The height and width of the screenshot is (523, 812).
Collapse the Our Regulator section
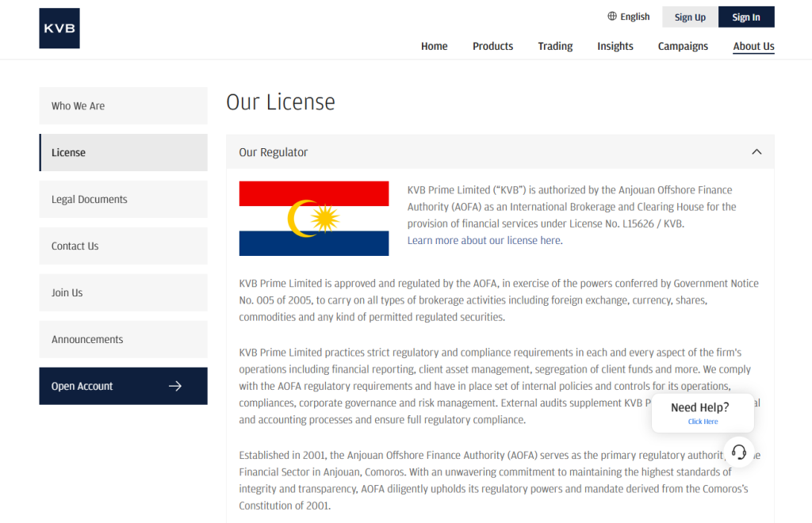(756, 151)
